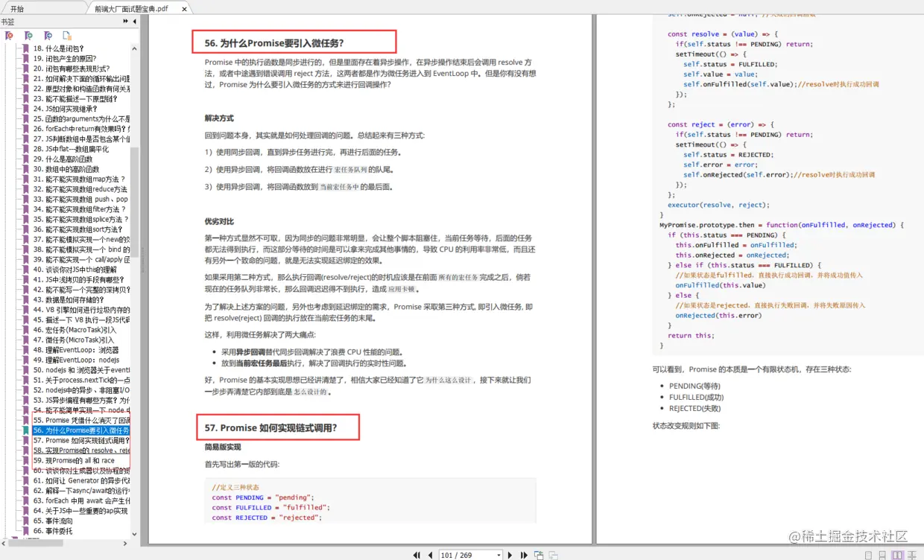This screenshot has width=924, height=560.
Task: Open bookmark 55. Promise 凭借什么消灭了回调
Action: click(81, 420)
